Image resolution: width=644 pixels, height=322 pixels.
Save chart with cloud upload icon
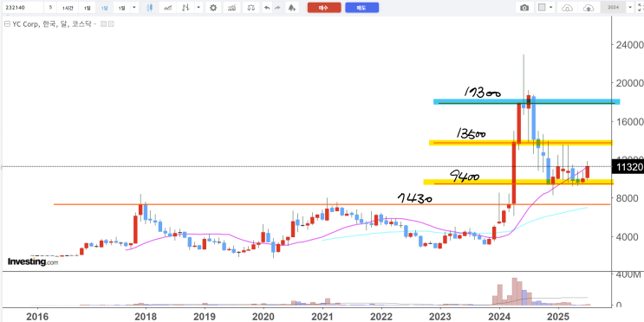coord(589,8)
